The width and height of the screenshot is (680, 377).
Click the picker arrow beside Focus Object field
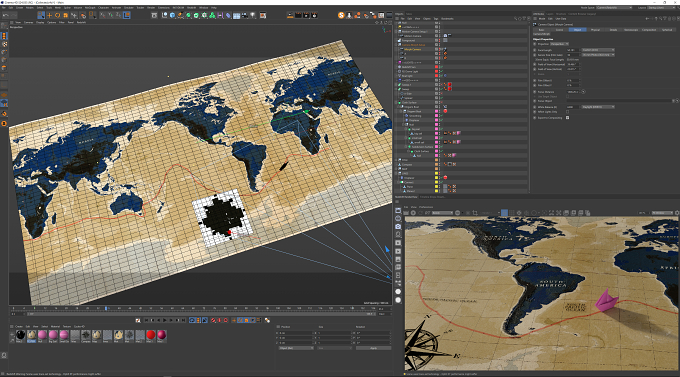coord(677,101)
